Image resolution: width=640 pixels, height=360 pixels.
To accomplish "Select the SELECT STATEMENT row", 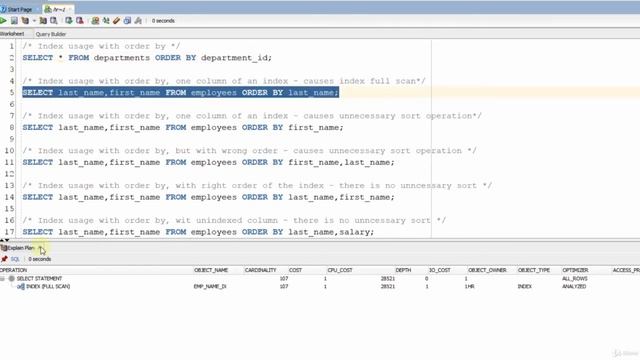I will click(x=320, y=278).
